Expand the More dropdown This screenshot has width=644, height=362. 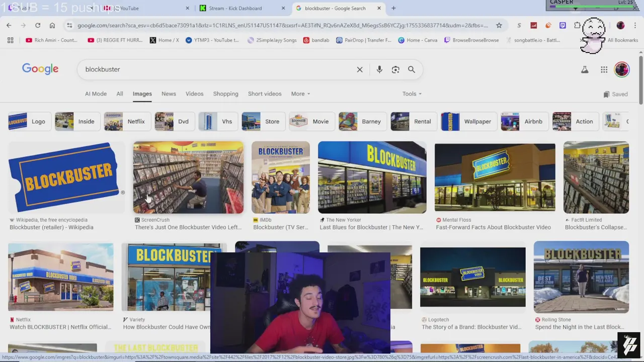[x=300, y=94]
